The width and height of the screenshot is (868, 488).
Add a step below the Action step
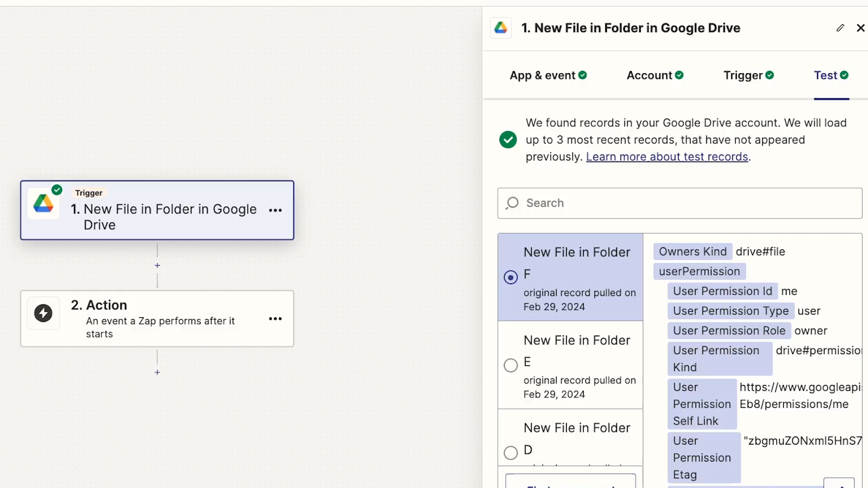coord(157,373)
